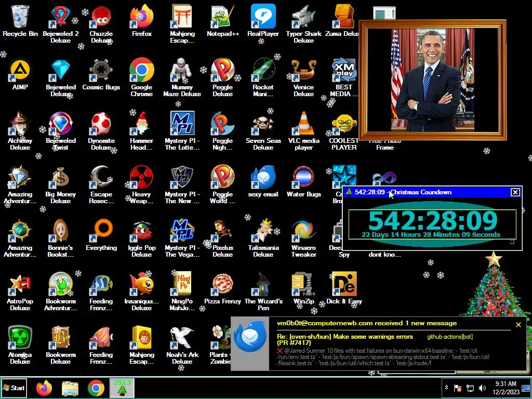532x399 pixels.
Task: Open Bonnie's Bookstore desktop icon
Action: (x=61, y=237)
